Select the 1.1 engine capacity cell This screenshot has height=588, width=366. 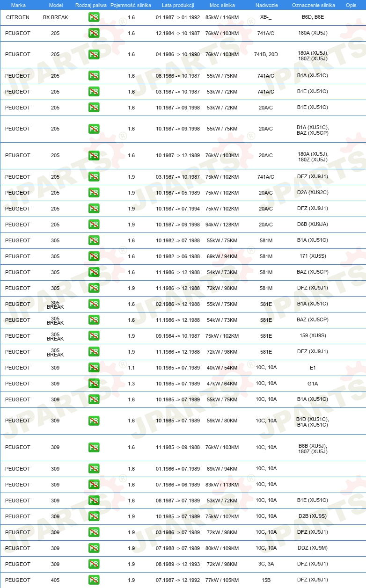[131, 368]
